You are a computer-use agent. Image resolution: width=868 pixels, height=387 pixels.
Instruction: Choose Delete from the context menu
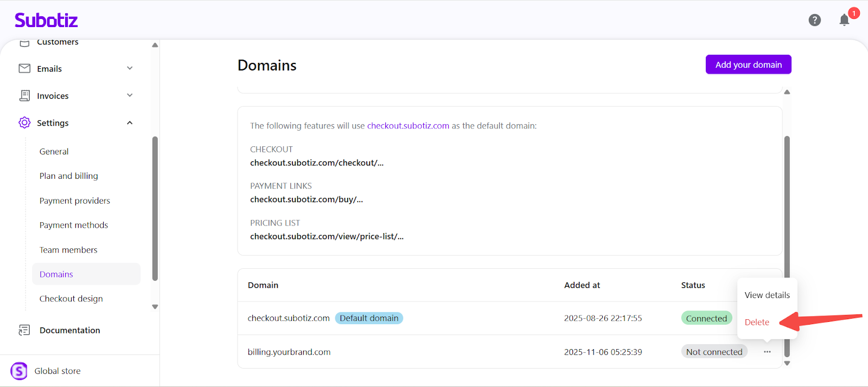click(x=757, y=322)
